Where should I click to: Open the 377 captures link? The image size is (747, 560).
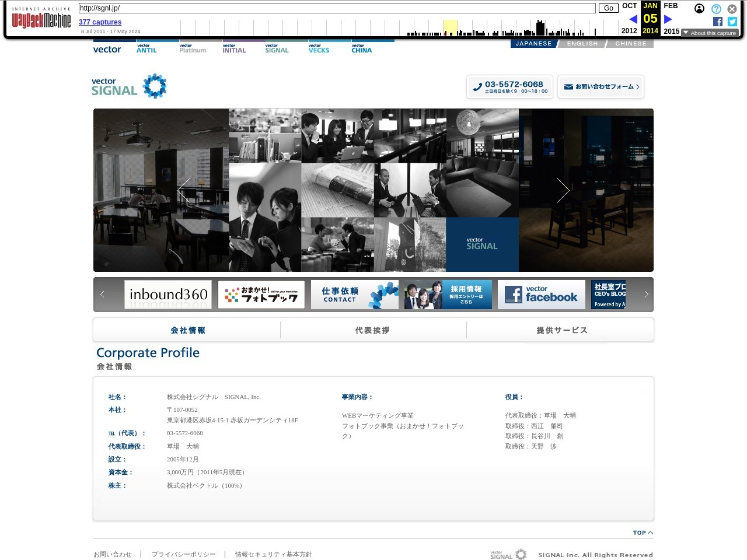point(100,22)
